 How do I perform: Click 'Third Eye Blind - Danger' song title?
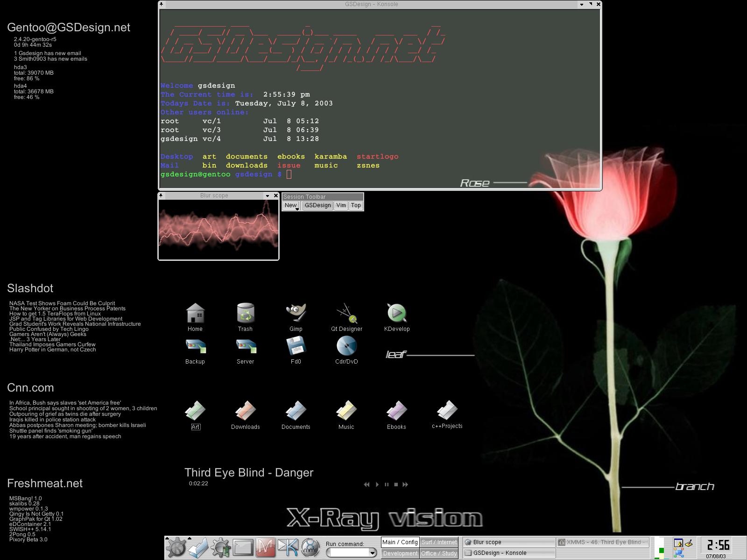(x=249, y=473)
